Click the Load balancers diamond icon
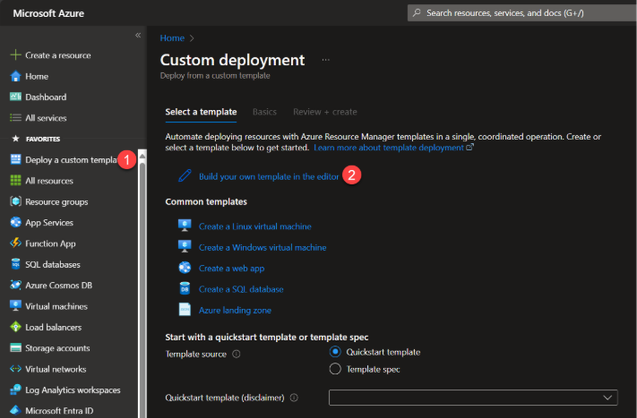Viewport: 637px width, 418px height. [15, 327]
